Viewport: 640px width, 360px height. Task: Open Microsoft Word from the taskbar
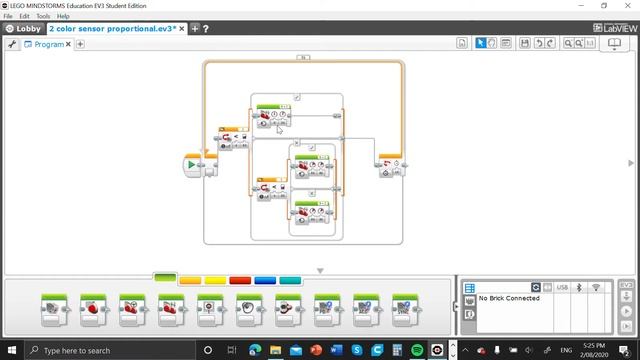click(336, 350)
